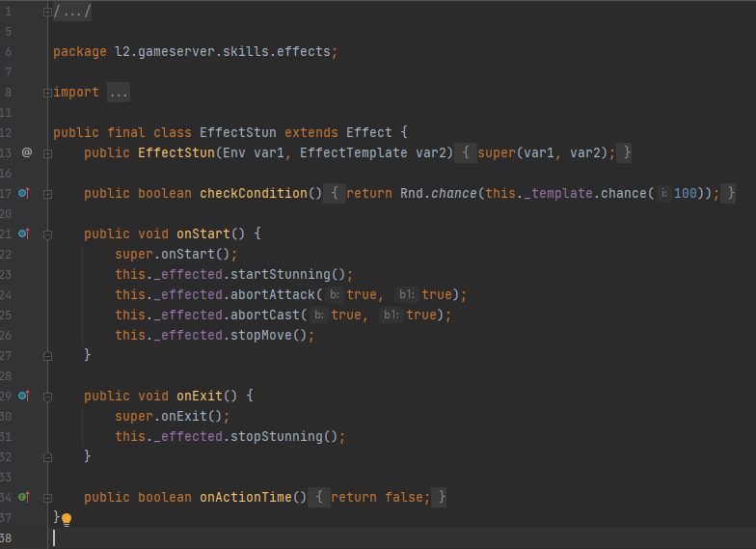Click the folded import ellipsis placeholder
Screen dimensions: 756x549
click(x=118, y=93)
